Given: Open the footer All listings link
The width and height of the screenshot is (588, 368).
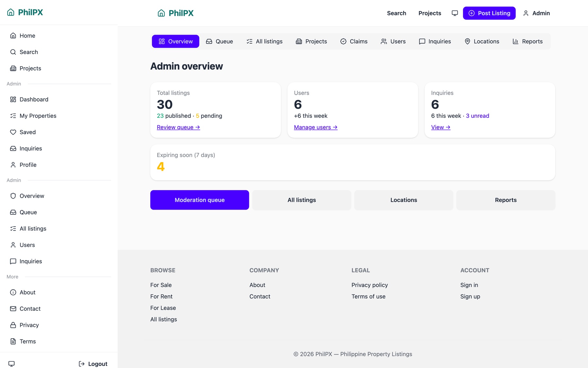Looking at the screenshot, I should [x=164, y=319].
